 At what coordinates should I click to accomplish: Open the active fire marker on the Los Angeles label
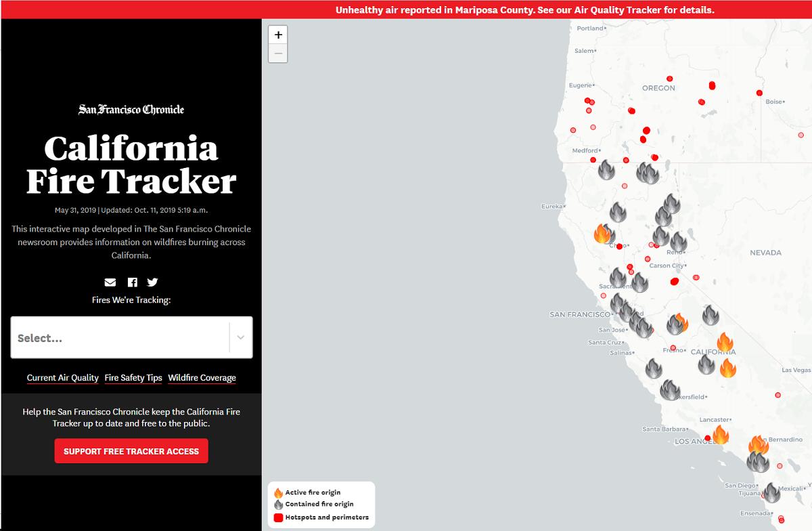[x=721, y=435]
